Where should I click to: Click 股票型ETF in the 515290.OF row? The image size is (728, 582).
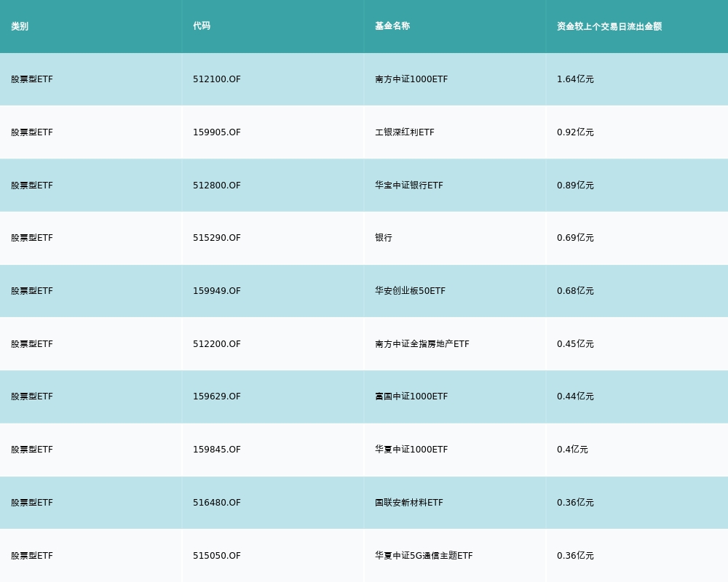32,238
